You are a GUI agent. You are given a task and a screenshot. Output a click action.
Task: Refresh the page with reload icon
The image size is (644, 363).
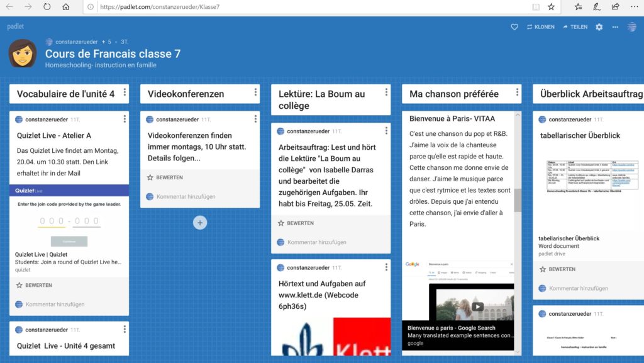click(x=47, y=7)
